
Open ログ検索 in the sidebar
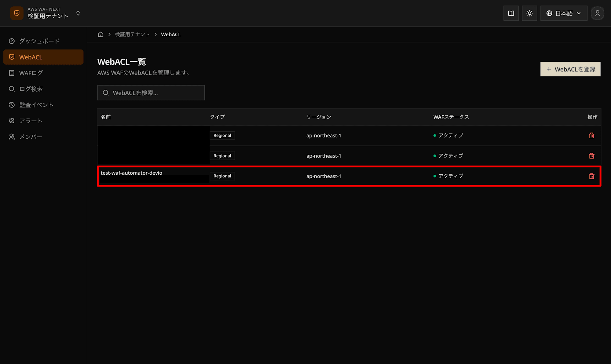(x=43, y=89)
